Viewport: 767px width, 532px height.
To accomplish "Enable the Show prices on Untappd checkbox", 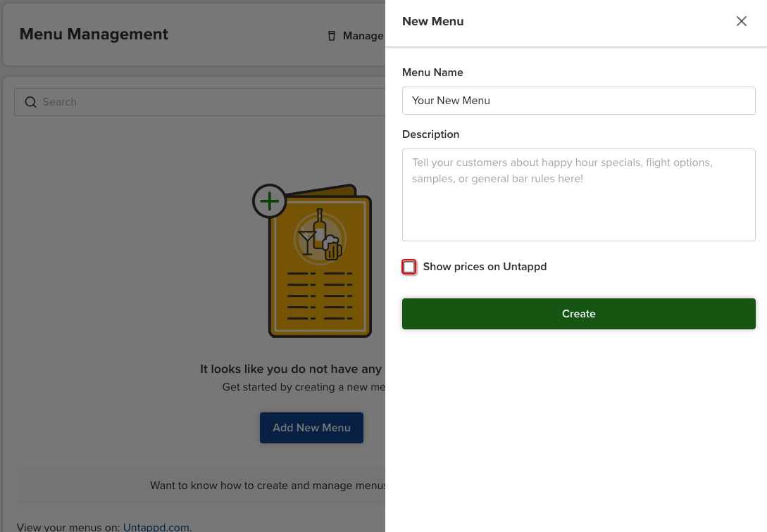I will pos(409,267).
